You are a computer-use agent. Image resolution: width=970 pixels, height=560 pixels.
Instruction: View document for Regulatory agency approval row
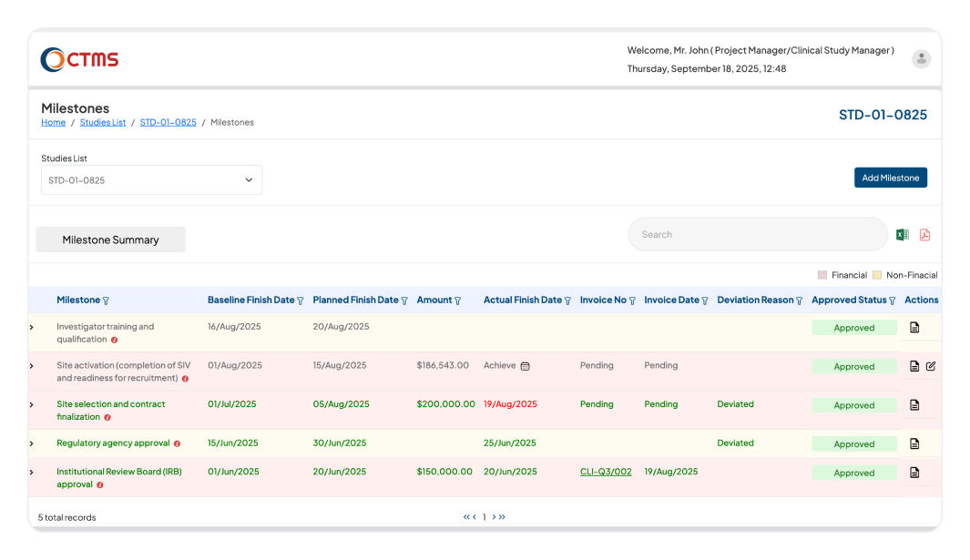(x=914, y=443)
